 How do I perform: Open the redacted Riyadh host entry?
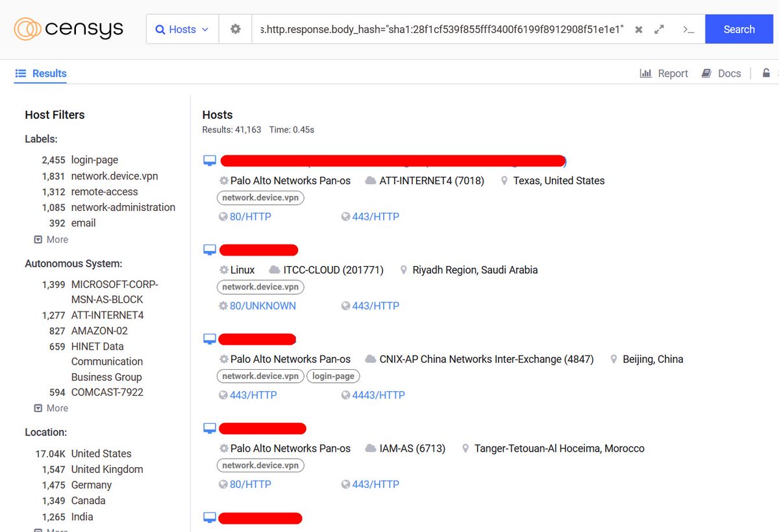(258, 250)
